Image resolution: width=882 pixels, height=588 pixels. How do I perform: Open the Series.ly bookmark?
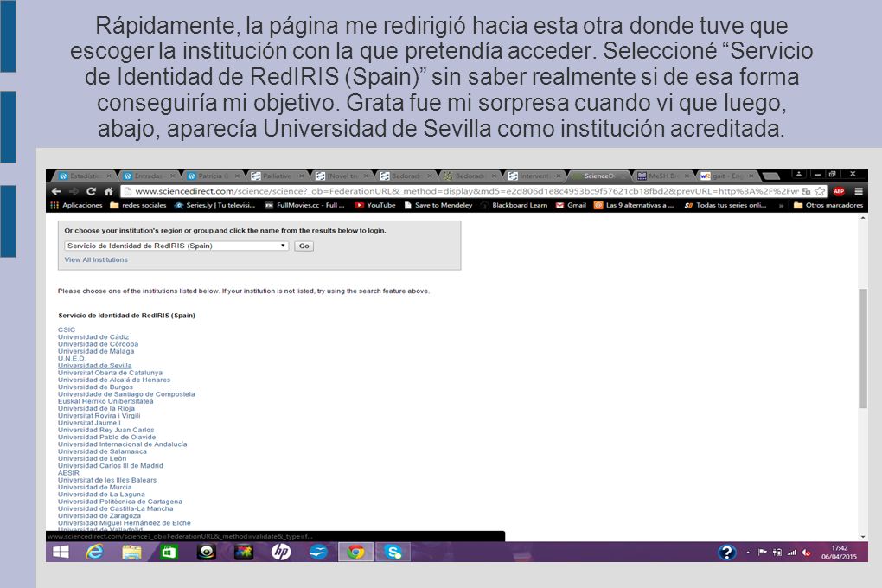[x=214, y=206]
